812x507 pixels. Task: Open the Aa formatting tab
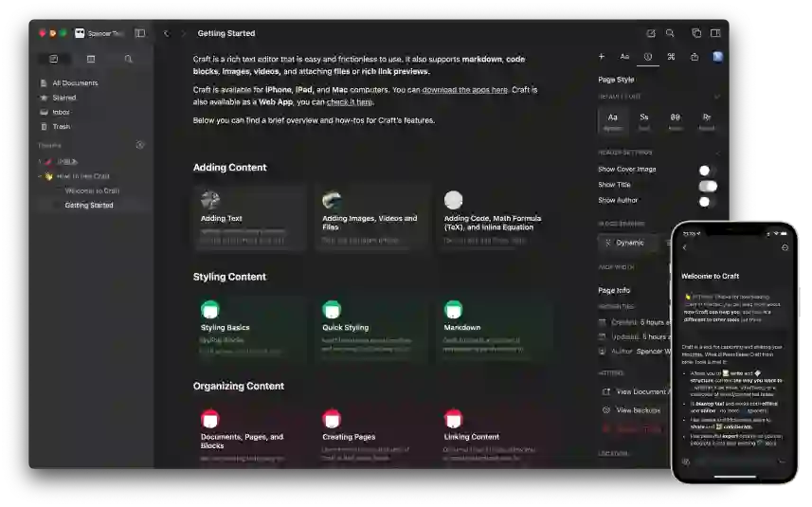click(624, 57)
